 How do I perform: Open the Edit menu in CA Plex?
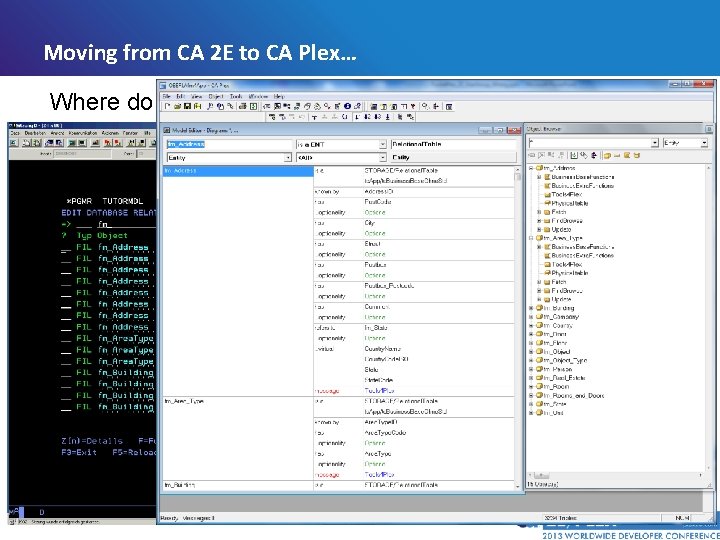click(180, 96)
